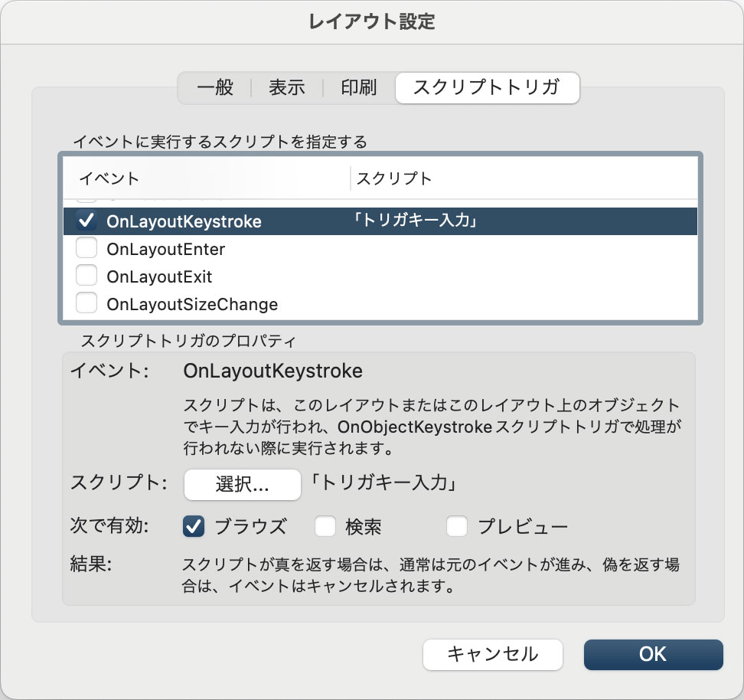Click 「トリガキー入力」 in the selected list row
The image size is (744, 700).
click(416, 221)
